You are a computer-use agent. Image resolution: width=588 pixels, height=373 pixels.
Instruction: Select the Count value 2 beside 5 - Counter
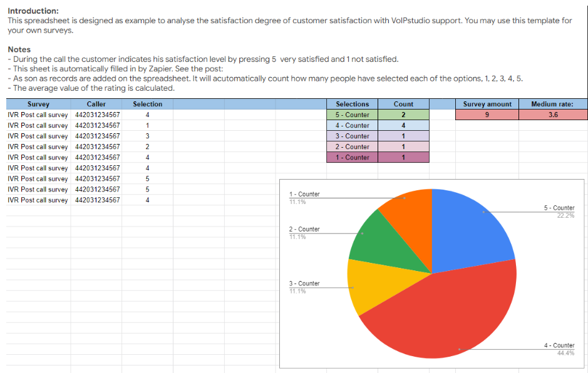click(403, 115)
